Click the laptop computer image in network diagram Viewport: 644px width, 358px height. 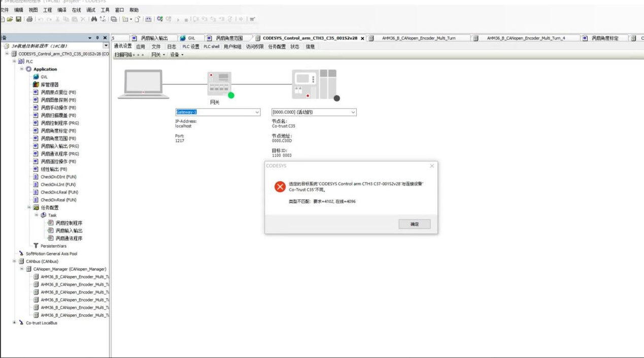[x=144, y=84]
